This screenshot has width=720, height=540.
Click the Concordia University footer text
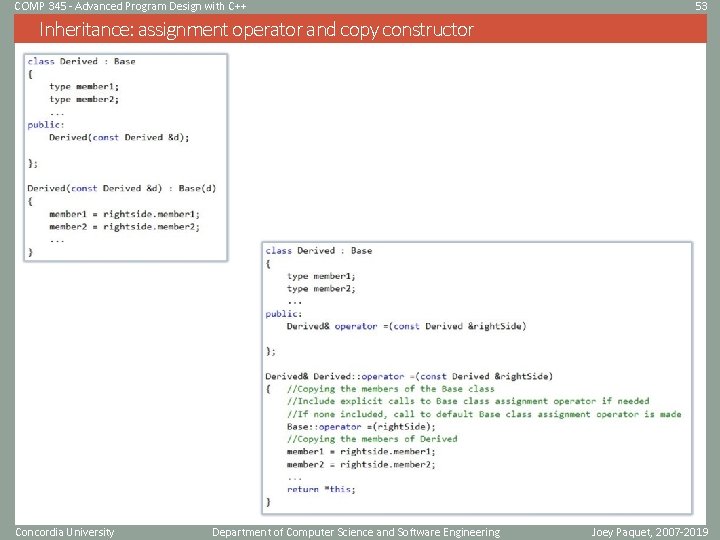(65, 532)
